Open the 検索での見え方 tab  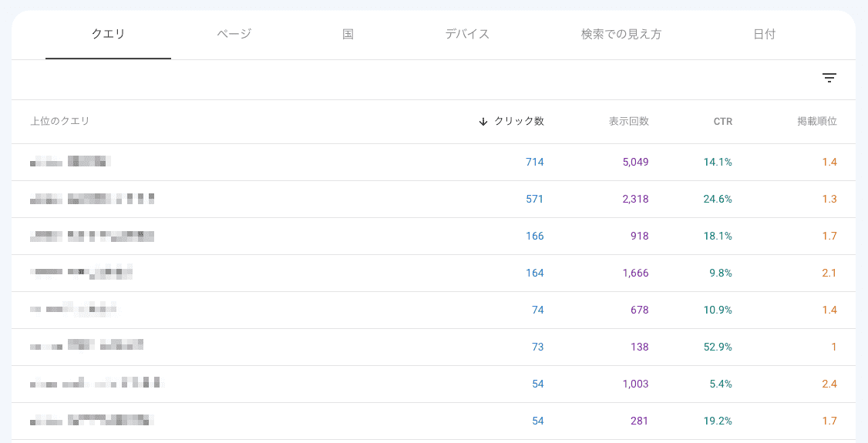(621, 35)
